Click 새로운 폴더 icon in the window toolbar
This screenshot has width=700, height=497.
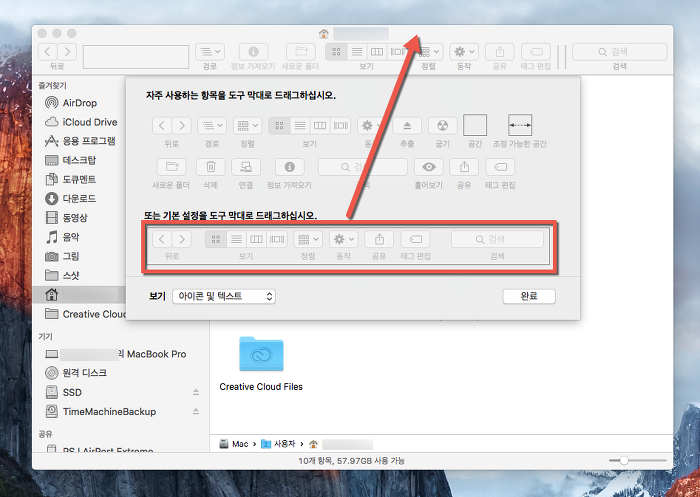pos(300,52)
